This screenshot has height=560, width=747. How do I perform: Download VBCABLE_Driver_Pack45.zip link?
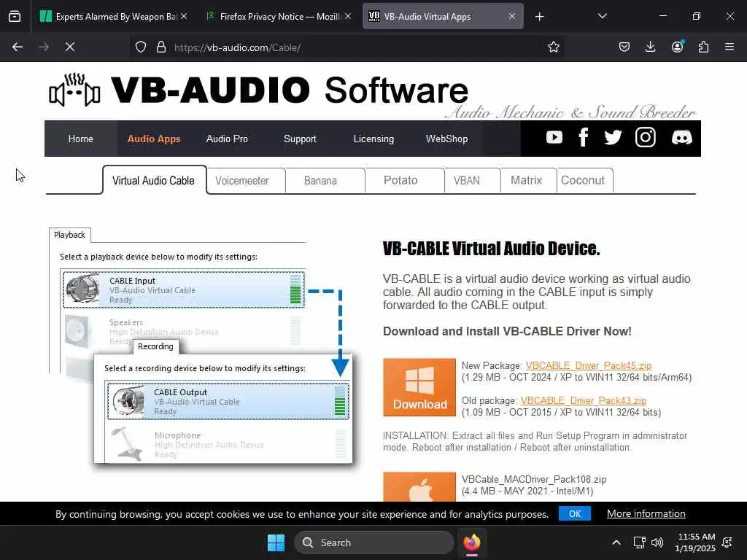(589, 366)
